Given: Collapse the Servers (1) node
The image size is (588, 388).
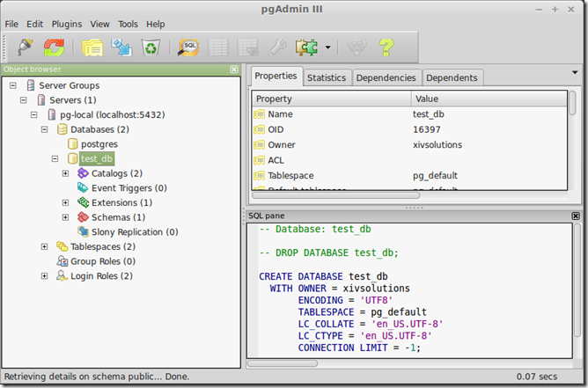Looking at the screenshot, I should point(24,100).
